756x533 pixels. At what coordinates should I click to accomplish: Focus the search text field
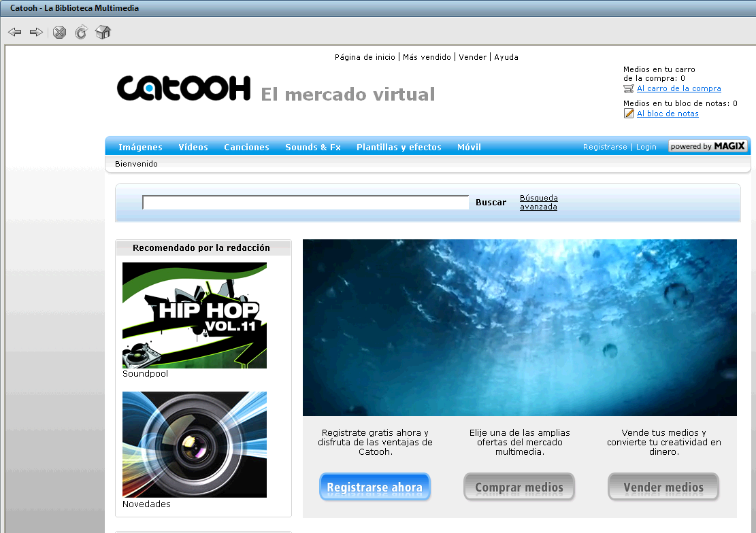coord(306,203)
